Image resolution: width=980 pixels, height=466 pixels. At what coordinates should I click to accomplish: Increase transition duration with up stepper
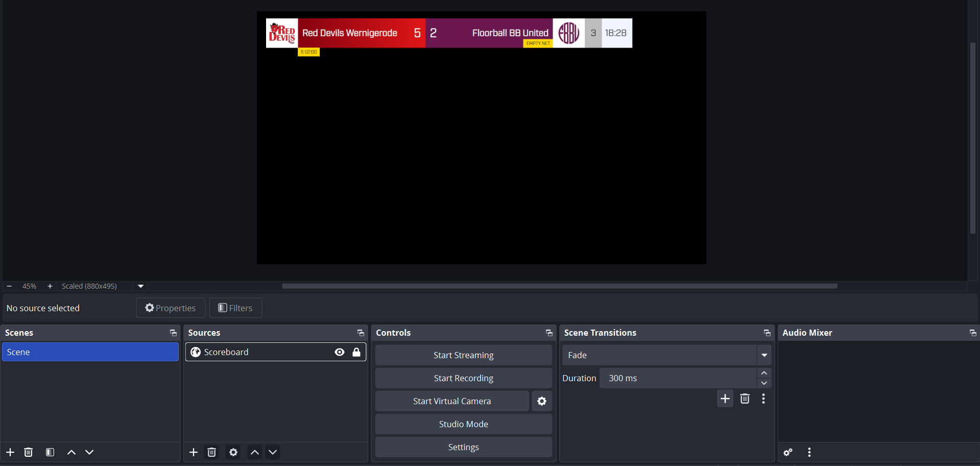[764, 374]
